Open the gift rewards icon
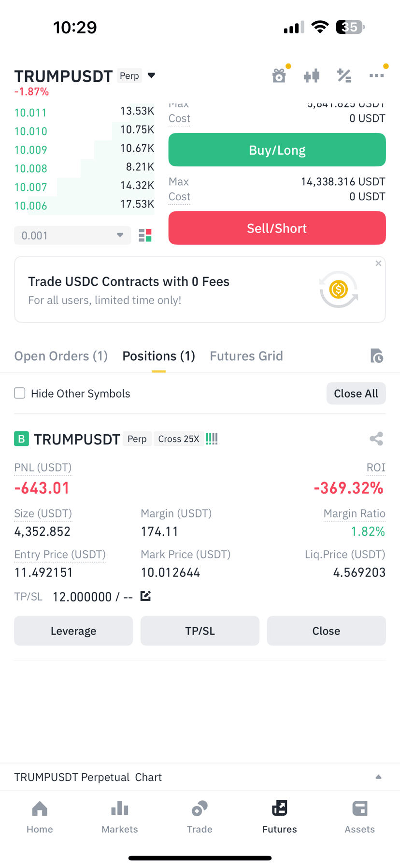 (279, 75)
